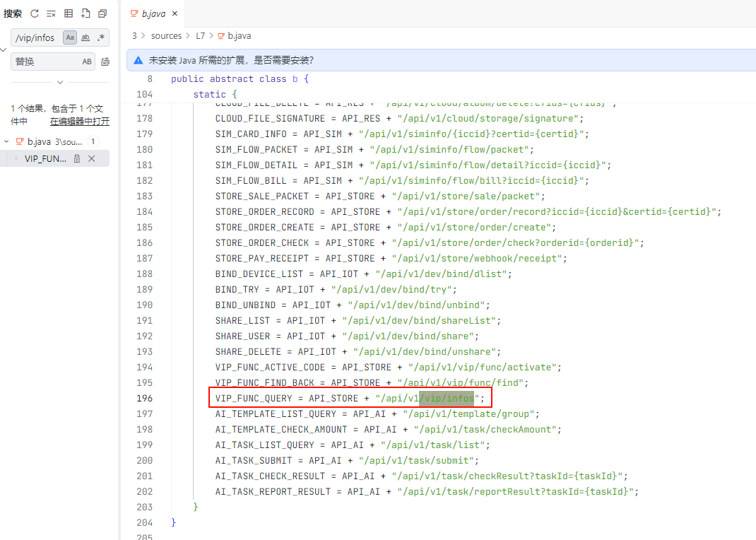Select the b.java editor tab
This screenshot has height=540, width=756.
tap(154, 13)
